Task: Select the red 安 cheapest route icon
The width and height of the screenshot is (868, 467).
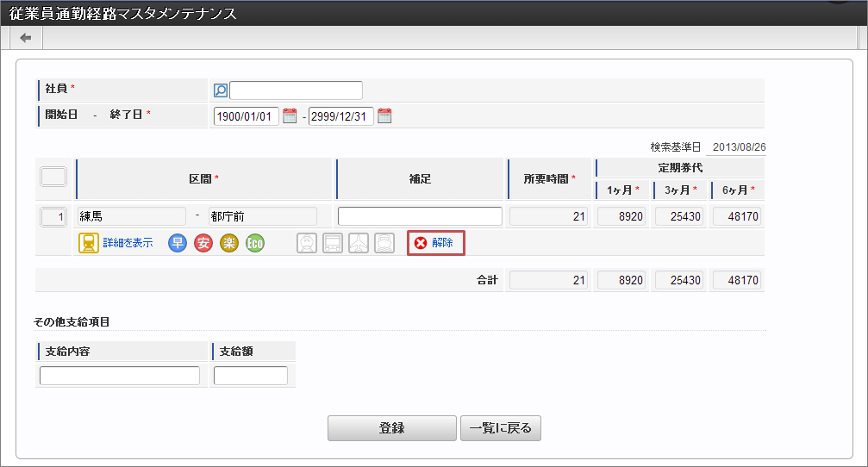Action: (x=203, y=243)
